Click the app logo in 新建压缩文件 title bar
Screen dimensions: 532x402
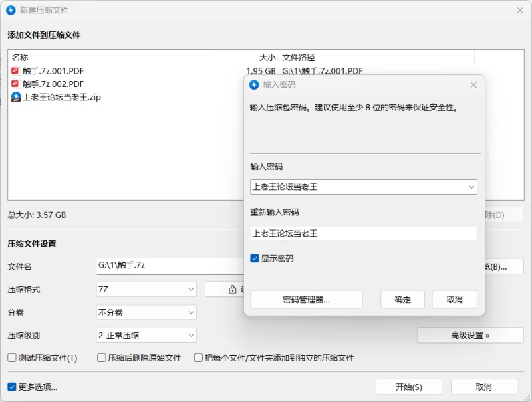pos(11,10)
